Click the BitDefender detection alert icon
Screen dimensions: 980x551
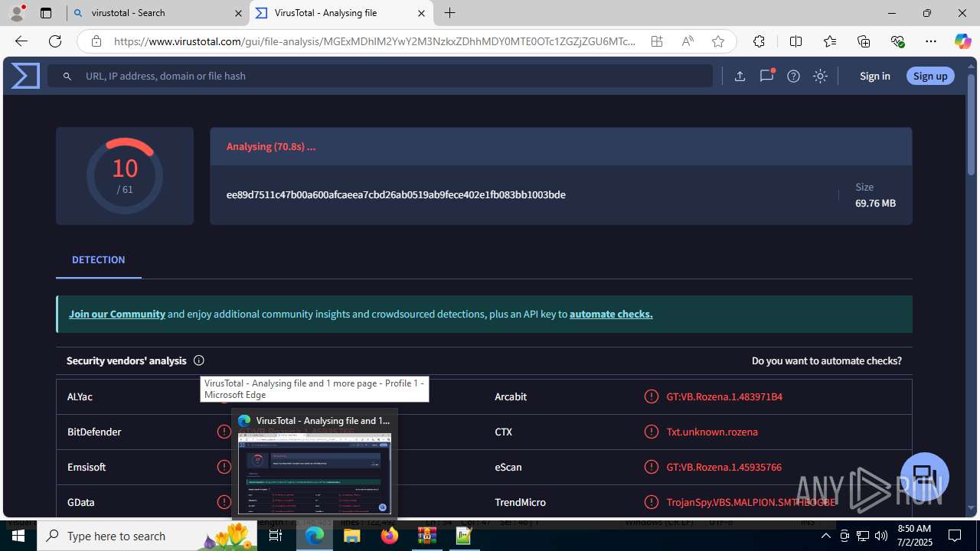[224, 432]
